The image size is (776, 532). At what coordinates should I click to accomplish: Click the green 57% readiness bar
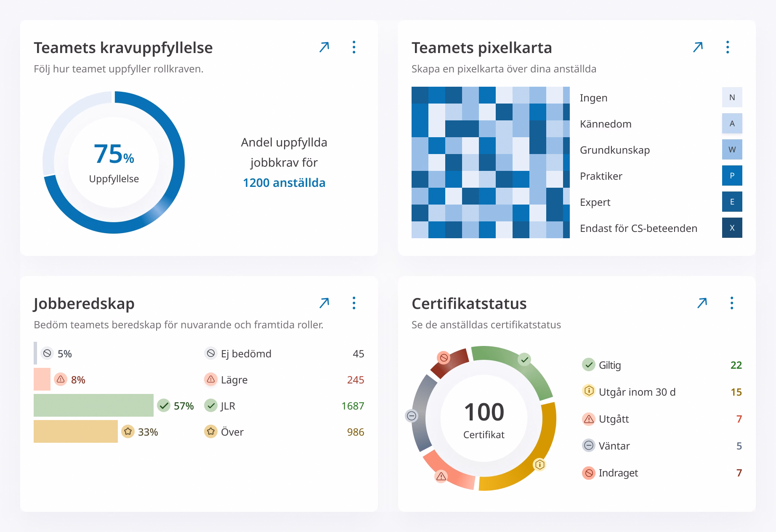pyautogui.click(x=93, y=405)
